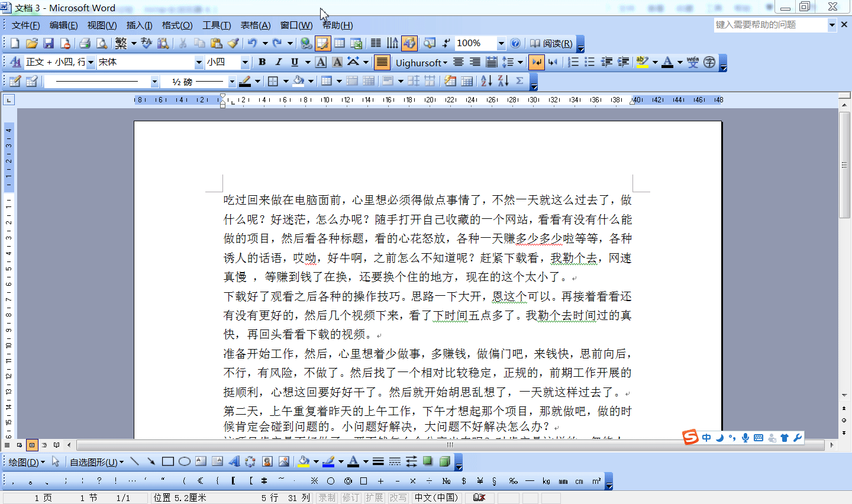This screenshot has height=504, width=852.
Task: Toggle Underline formatting
Action: [x=295, y=62]
